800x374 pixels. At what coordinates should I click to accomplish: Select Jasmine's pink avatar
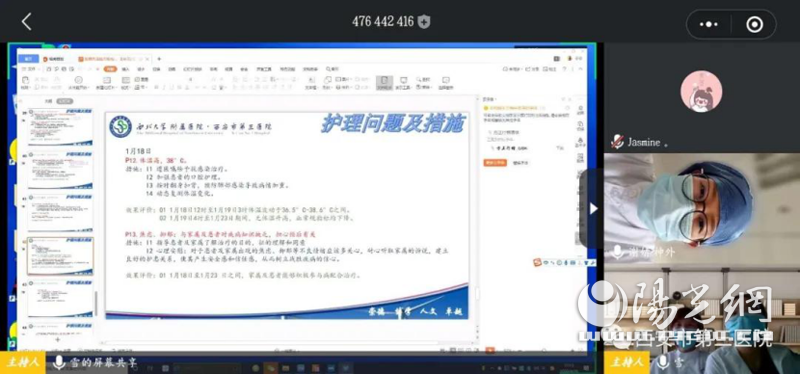coord(701,91)
